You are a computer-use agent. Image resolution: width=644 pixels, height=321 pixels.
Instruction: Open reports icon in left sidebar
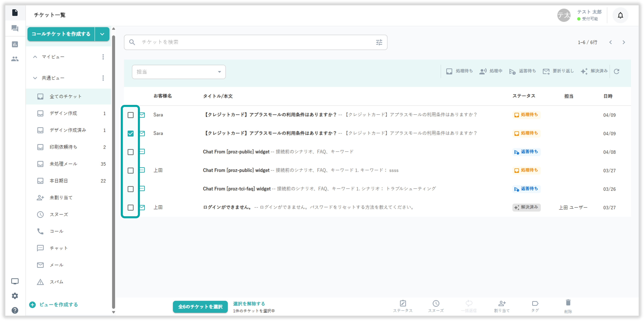click(15, 44)
